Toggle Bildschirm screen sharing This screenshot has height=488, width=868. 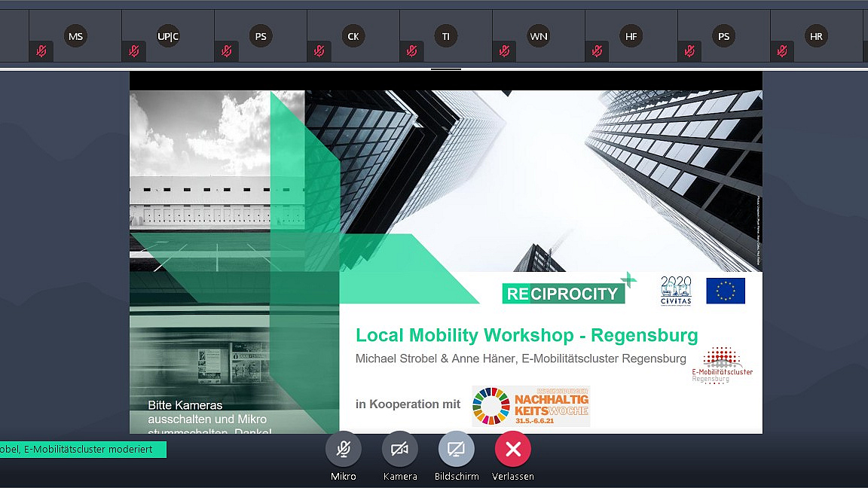click(456, 449)
